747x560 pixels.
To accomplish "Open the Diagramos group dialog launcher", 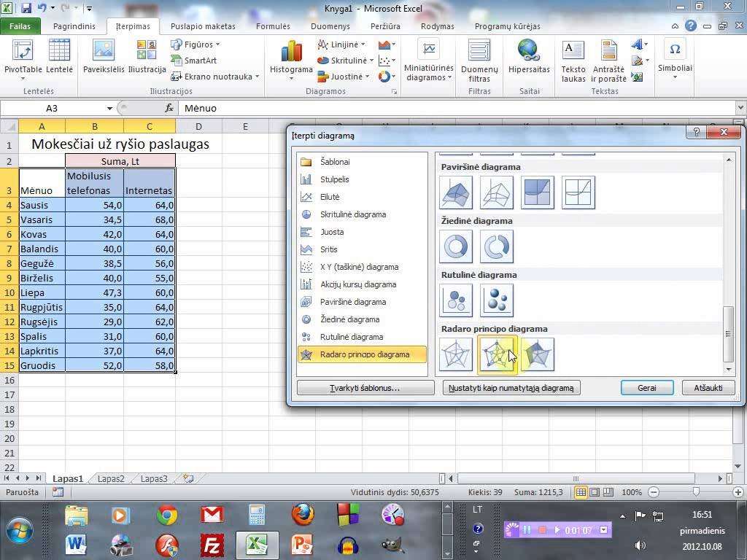I will coord(394,91).
